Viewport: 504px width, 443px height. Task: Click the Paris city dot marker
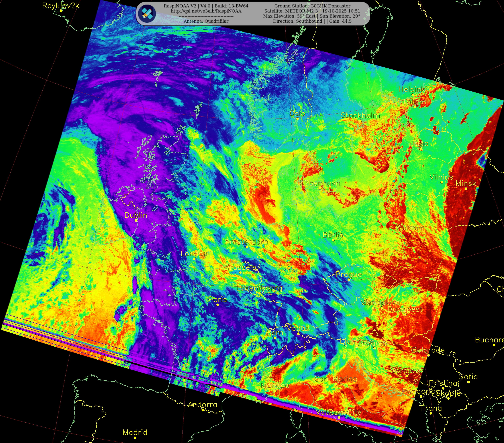(217, 305)
